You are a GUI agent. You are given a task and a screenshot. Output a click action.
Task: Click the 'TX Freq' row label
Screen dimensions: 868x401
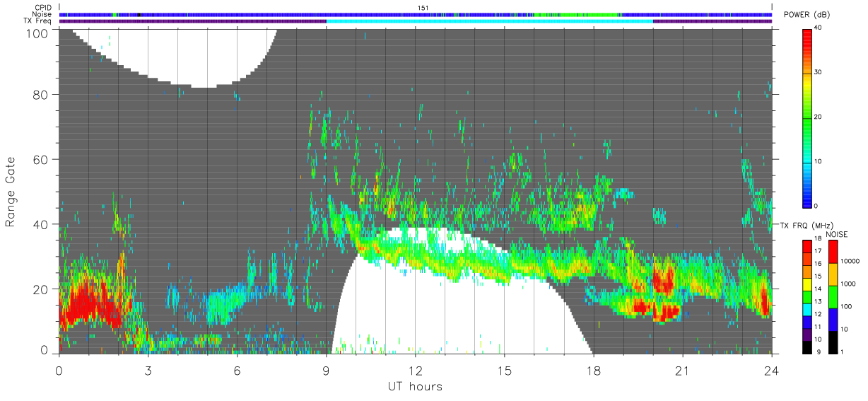[38, 21]
